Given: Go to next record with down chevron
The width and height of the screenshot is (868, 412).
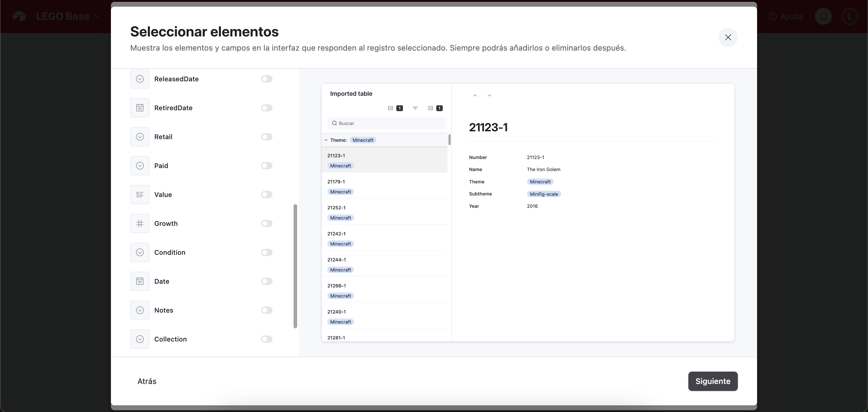Looking at the screenshot, I should (489, 95).
